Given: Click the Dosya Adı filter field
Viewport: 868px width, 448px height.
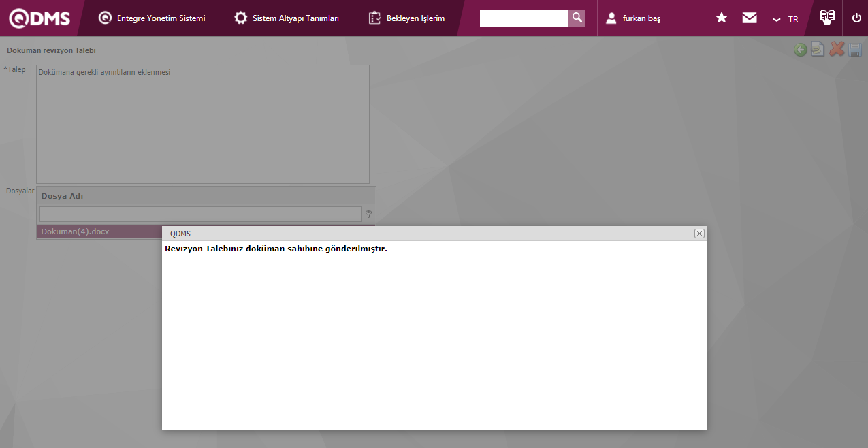Looking at the screenshot, I should (x=201, y=214).
